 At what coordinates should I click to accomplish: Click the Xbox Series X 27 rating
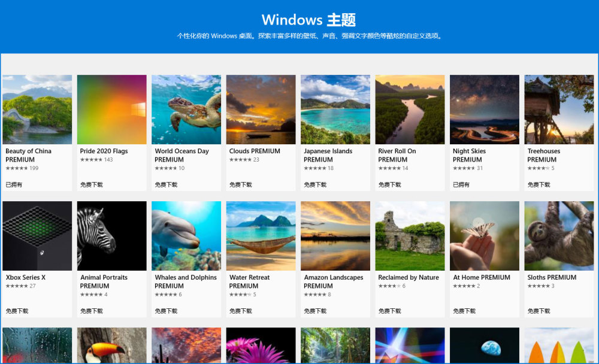pyautogui.click(x=20, y=286)
